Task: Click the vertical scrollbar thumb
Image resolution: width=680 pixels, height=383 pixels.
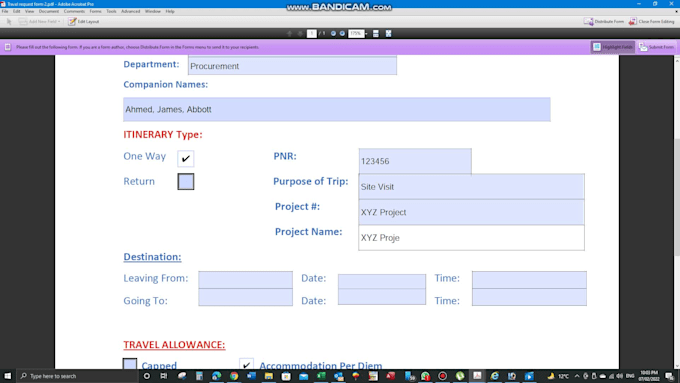Action: (x=677, y=197)
